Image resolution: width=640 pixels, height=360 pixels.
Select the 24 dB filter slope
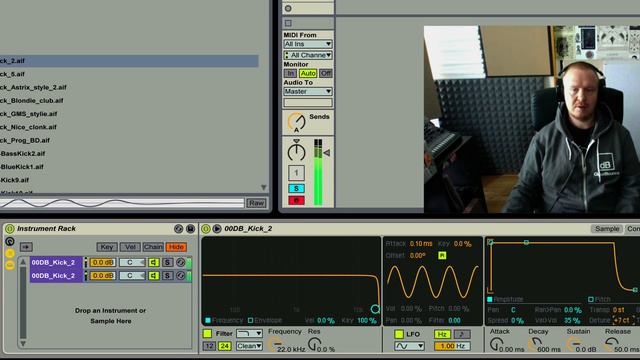[x=224, y=346]
